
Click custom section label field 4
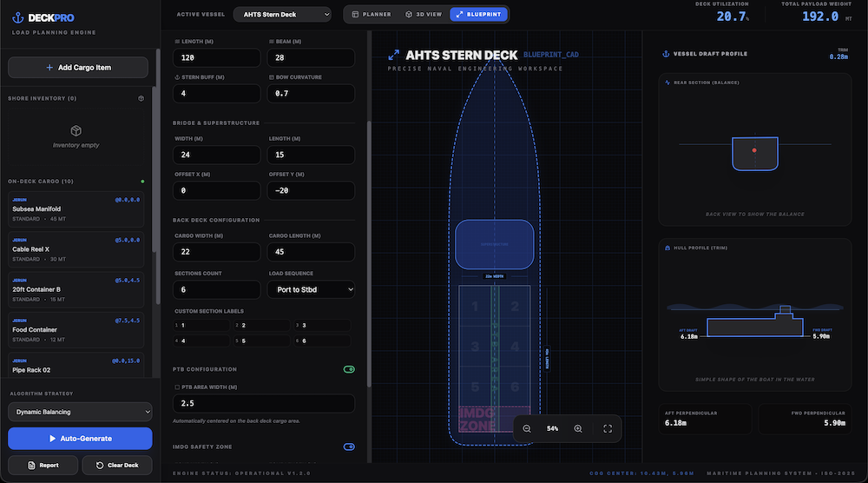(x=201, y=341)
